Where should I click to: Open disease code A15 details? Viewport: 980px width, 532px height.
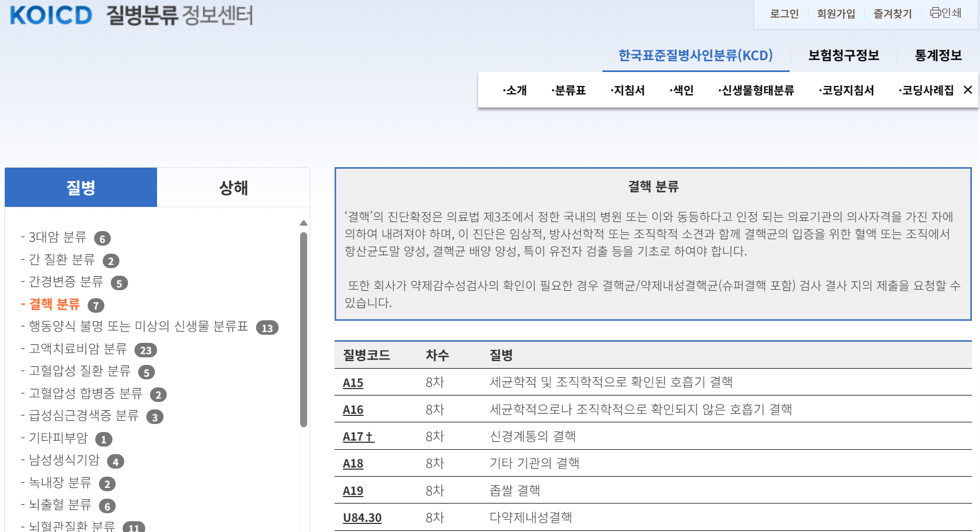[352, 383]
